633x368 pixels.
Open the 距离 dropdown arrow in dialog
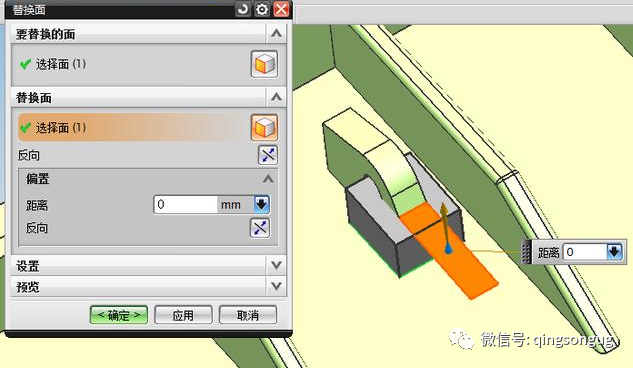[262, 205]
